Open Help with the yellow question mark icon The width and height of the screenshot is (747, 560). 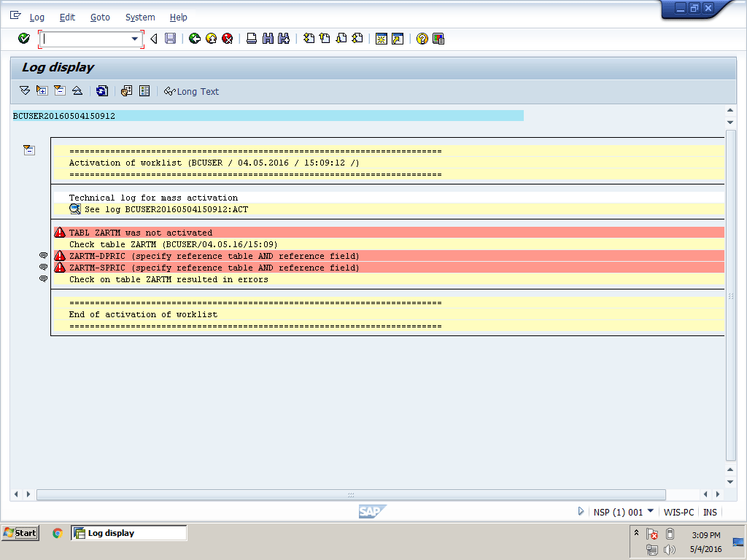point(422,39)
